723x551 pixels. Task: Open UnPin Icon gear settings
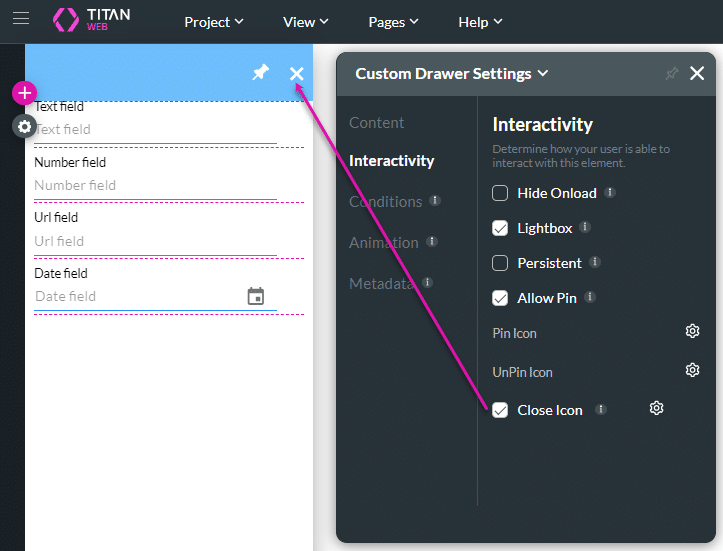click(692, 371)
